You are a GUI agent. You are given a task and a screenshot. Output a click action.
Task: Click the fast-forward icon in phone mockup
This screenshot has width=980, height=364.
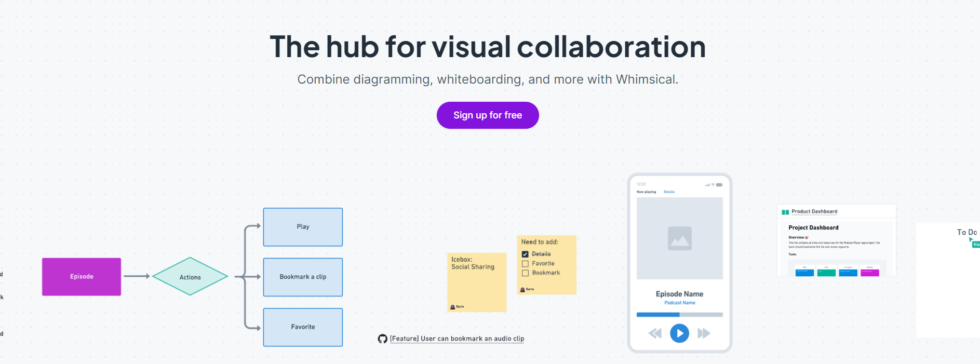[704, 333]
